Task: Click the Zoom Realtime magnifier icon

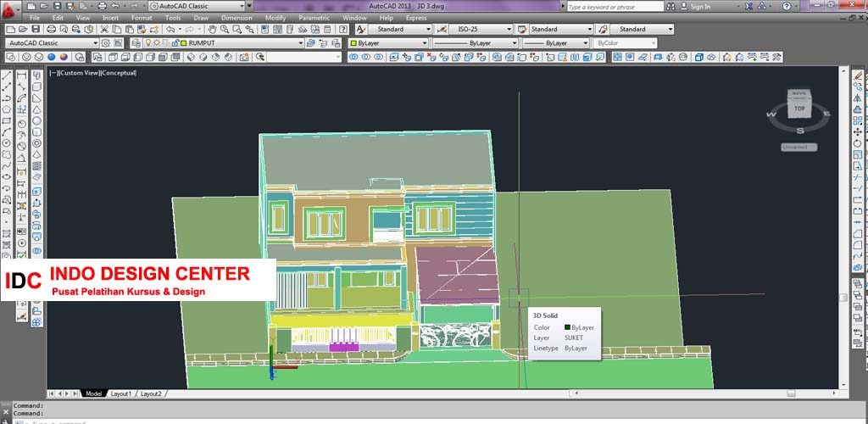Action: coord(225,30)
